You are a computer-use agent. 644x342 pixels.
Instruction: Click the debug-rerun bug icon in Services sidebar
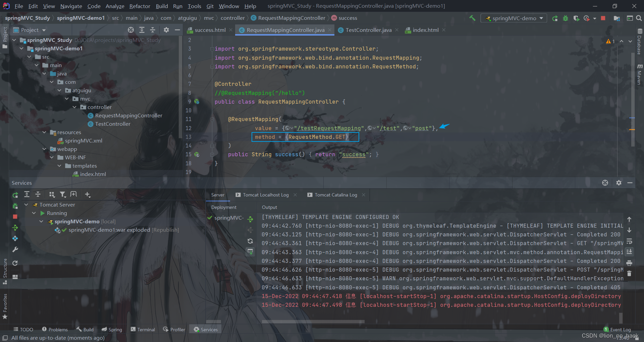[15, 206]
